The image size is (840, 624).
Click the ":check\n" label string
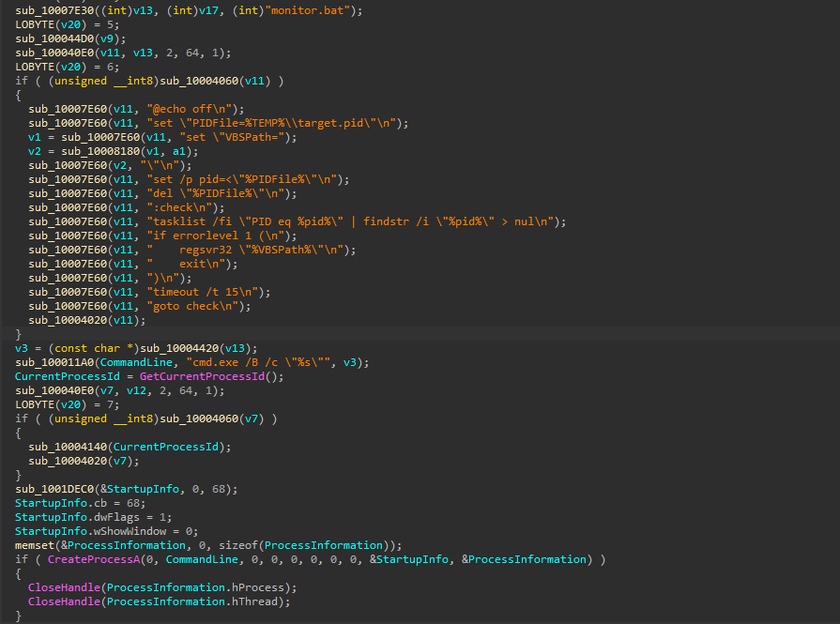pos(179,207)
